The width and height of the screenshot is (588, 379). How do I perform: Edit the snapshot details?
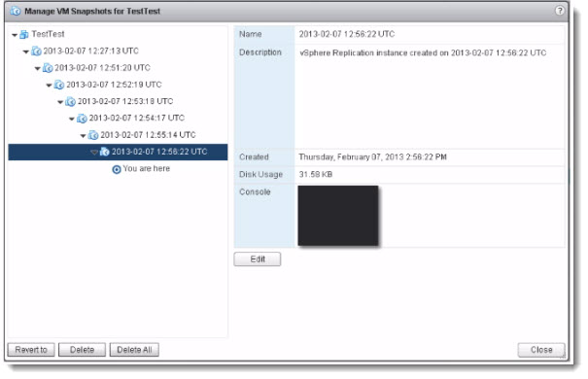click(x=258, y=259)
